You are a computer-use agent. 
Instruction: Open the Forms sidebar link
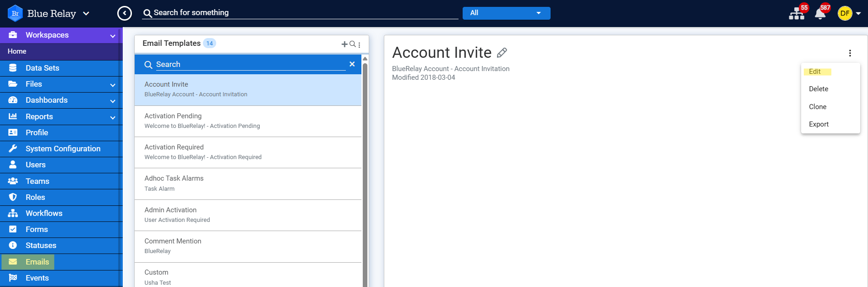(x=37, y=229)
